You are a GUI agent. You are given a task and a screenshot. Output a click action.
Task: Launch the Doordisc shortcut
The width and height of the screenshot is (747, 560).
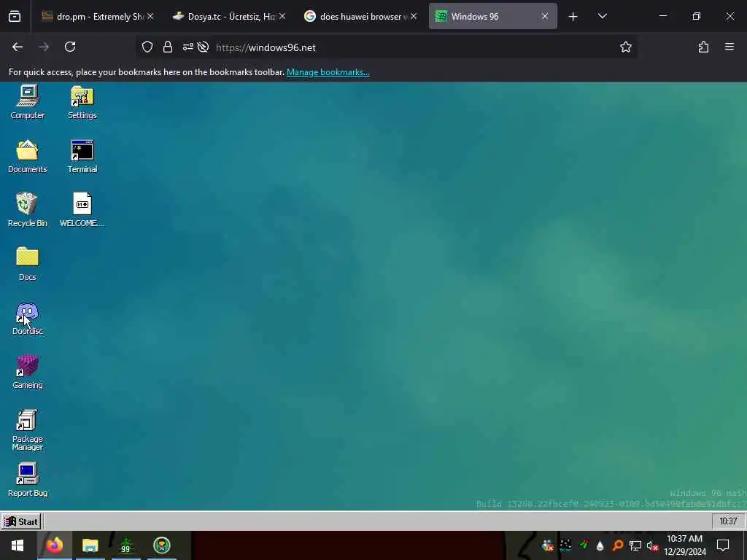(x=27, y=318)
